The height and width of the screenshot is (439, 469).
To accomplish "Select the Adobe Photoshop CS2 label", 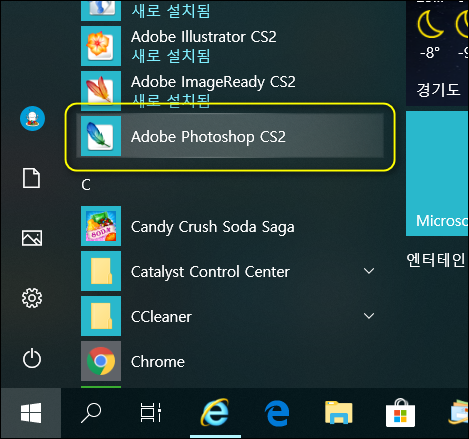I will tap(208, 137).
